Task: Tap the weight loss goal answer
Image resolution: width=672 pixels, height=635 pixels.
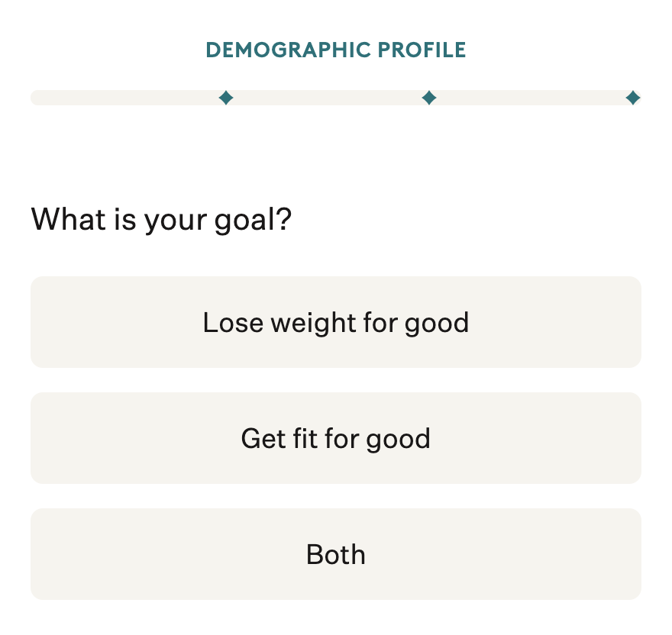Action: pyautogui.click(x=336, y=322)
